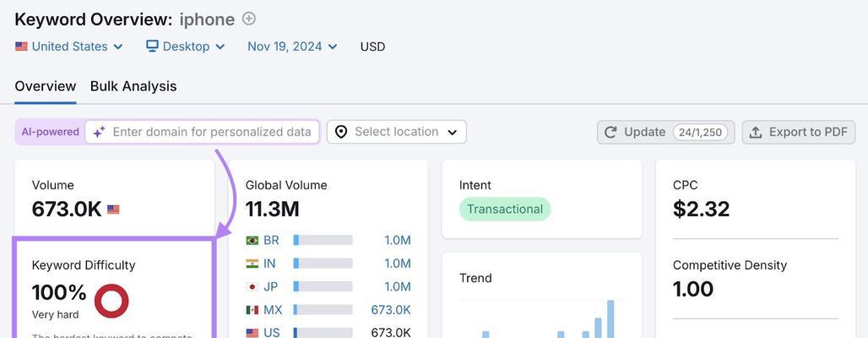868x338 pixels.
Task: Open the Select location dropdown
Action: click(396, 132)
